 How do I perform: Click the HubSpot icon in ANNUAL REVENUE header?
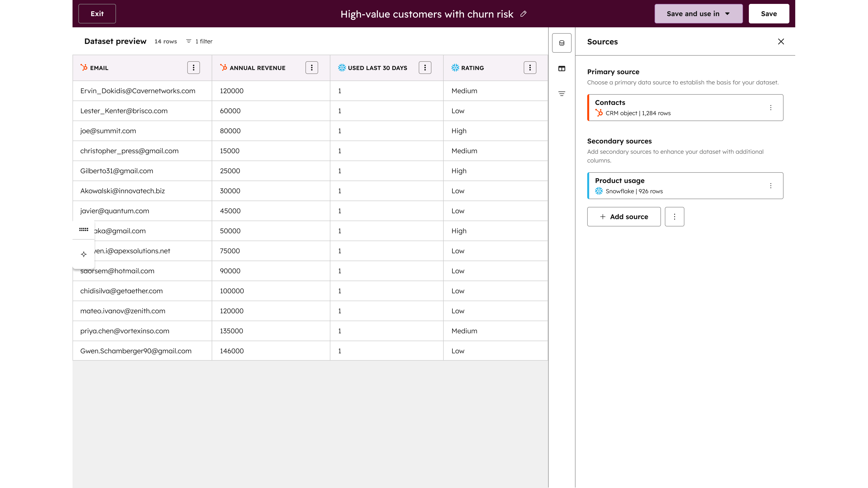tap(224, 67)
